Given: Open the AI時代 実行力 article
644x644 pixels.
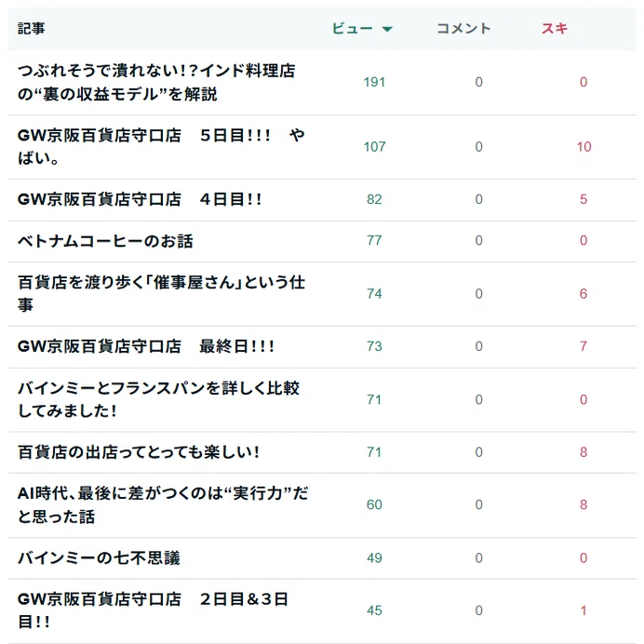Looking at the screenshot, I should [163, 504].
